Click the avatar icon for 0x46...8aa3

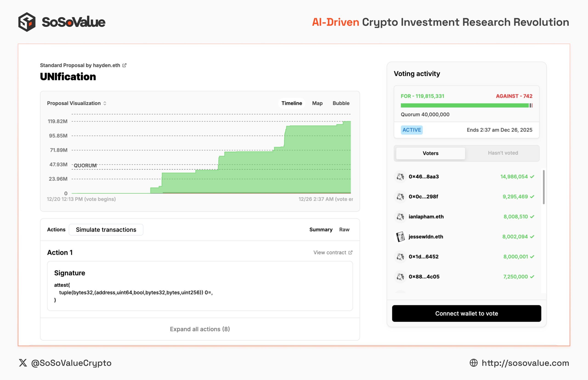400,177
